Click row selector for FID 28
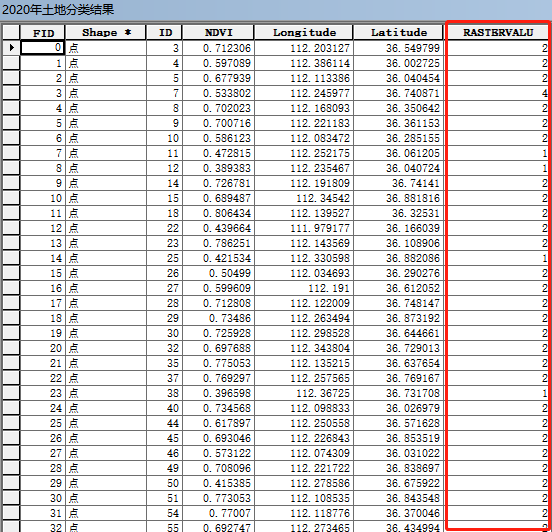 tap(11, 468)
